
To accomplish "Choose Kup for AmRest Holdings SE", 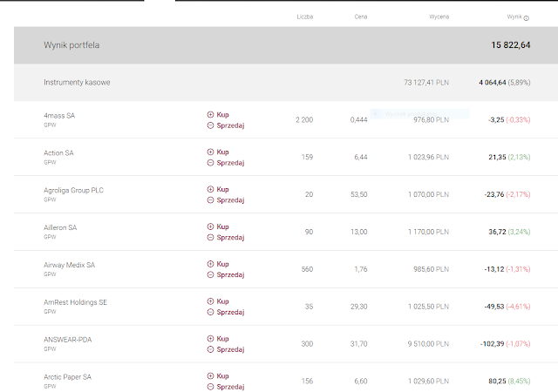I will point(222,301).
